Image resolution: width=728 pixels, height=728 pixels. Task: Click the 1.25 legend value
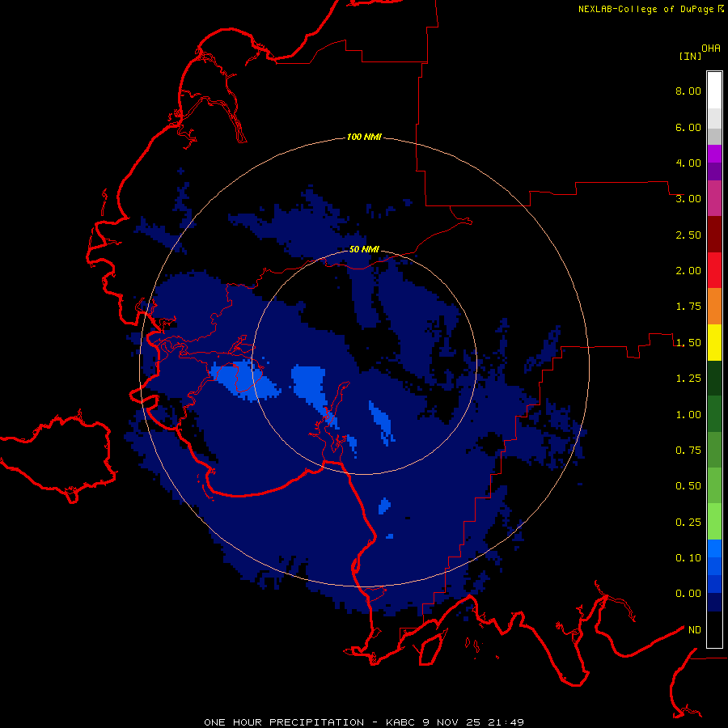click(688, 379)
